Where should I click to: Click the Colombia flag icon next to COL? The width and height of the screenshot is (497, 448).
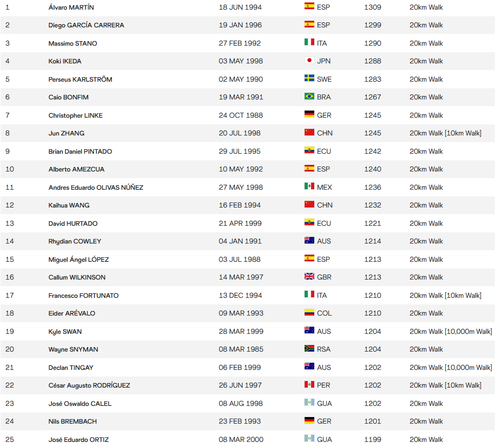[x=309, y=313]
